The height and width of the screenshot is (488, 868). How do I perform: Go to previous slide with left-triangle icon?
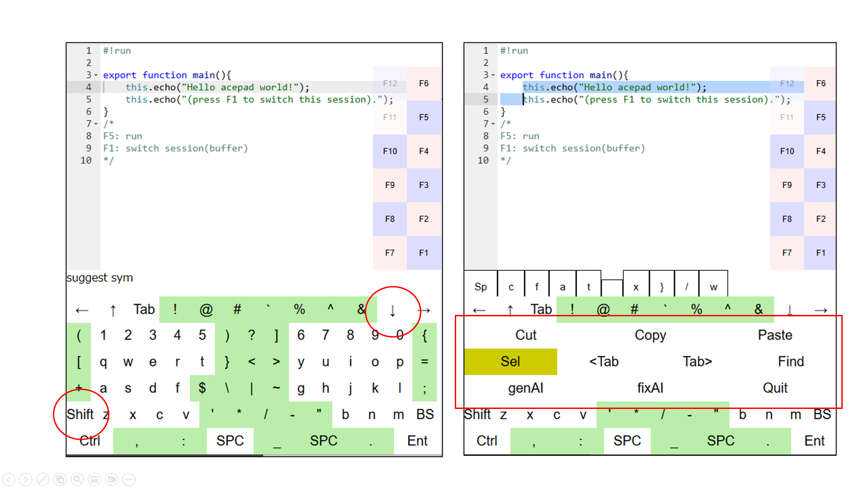[9, 479]
